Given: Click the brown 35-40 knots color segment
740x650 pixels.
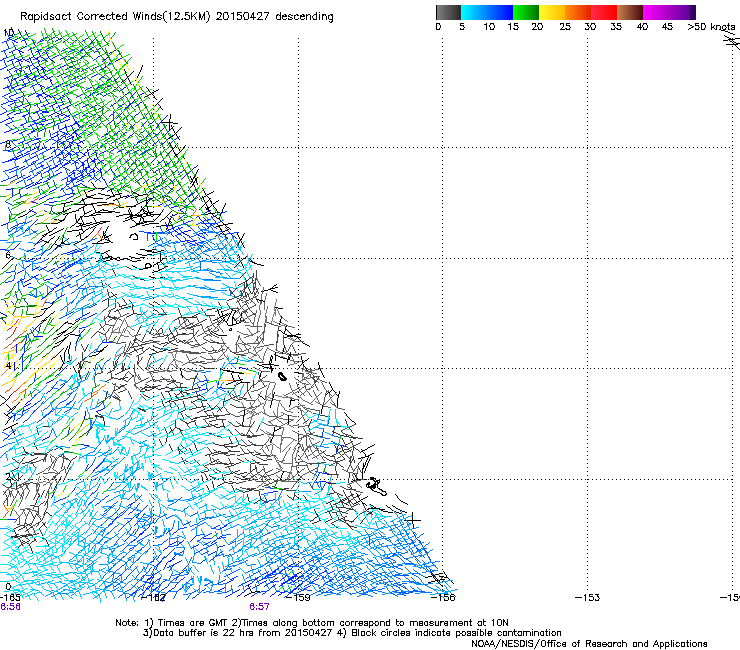Looking at the screenshot, I should (630, 12).
